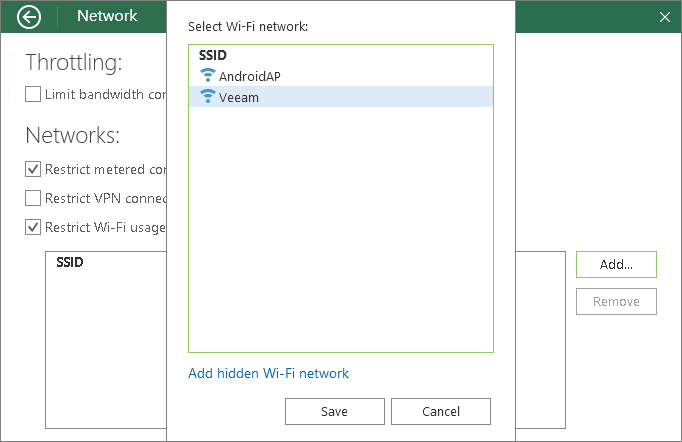Screen dimensions: 682x442
Task: Click the Veeam Wi-Fi signal icon
Action: click(x=208, y=97)
